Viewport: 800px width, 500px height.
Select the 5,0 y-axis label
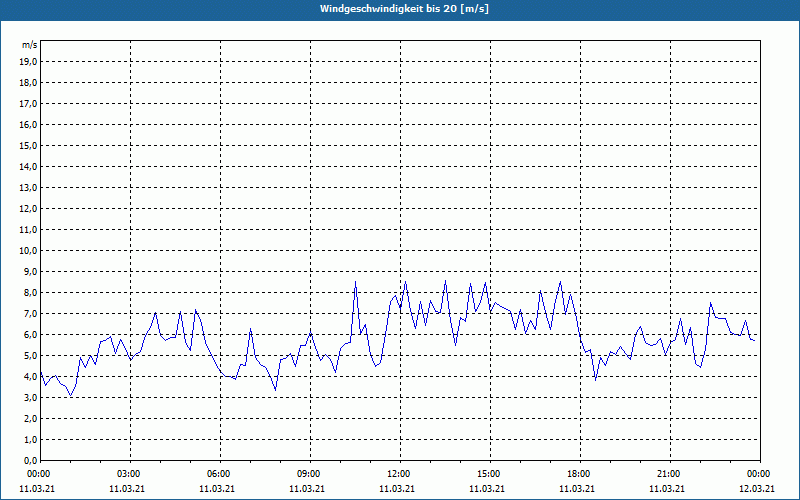[x=31, y=356]
